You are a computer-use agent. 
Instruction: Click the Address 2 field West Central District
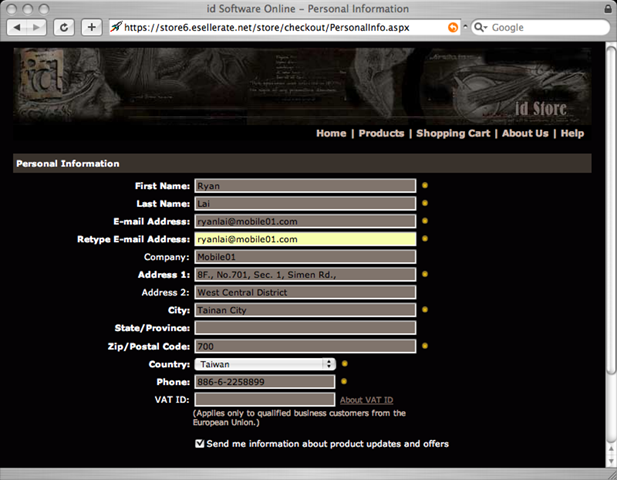[x=305, y=292]
